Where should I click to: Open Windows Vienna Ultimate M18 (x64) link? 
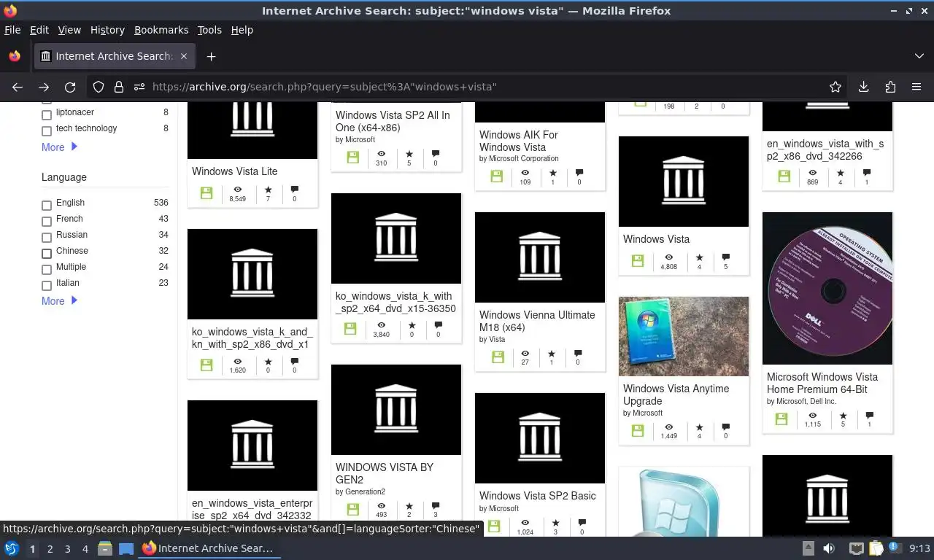[x=537, y=321]
